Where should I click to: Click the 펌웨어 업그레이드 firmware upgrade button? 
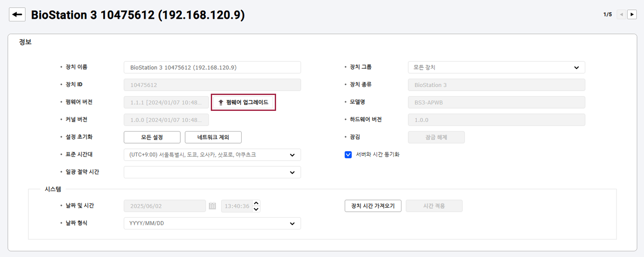(243, 103)
